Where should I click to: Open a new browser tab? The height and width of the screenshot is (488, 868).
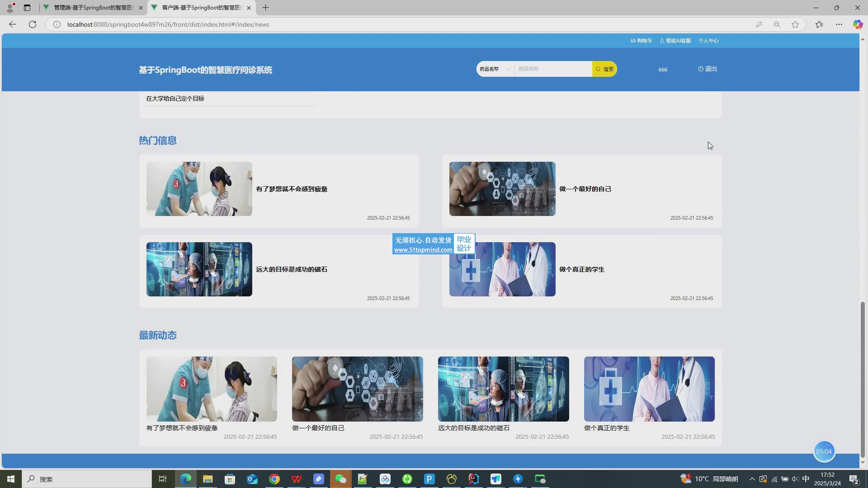coord(265,8)
